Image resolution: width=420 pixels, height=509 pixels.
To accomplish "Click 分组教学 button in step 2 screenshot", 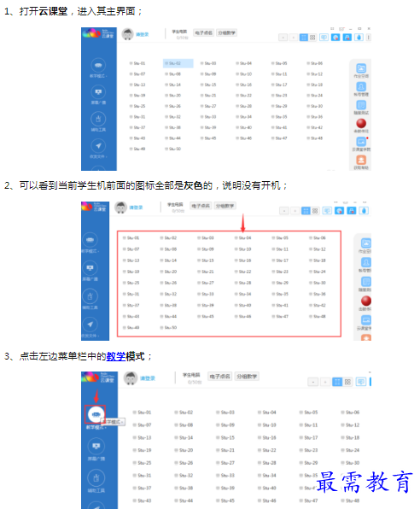I will [x=225, y=206].
